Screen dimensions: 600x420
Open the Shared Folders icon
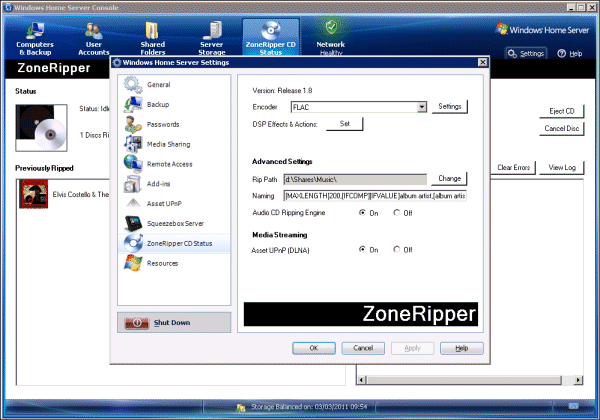tap(152, 31)
